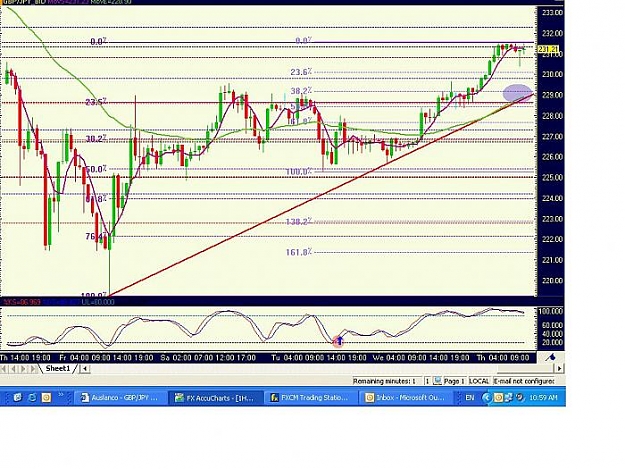Click the 138.2% Fibonacci level label

(299, 222)
